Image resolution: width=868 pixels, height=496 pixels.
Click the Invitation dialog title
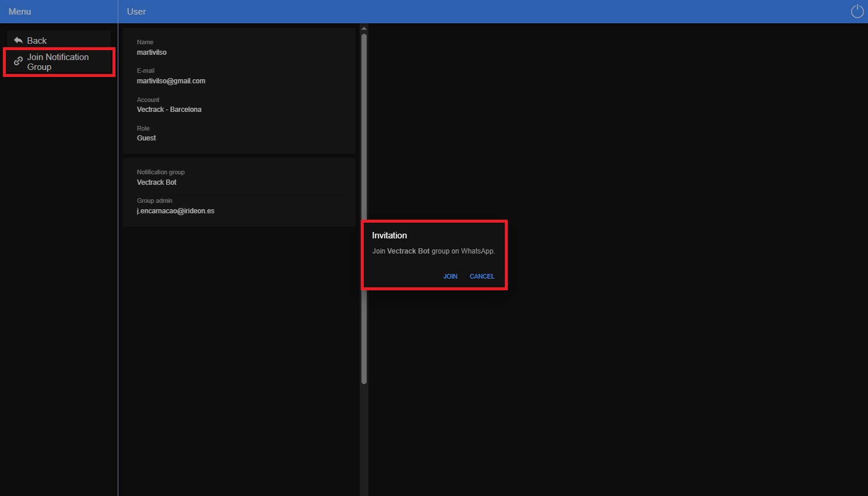point(389,235)
